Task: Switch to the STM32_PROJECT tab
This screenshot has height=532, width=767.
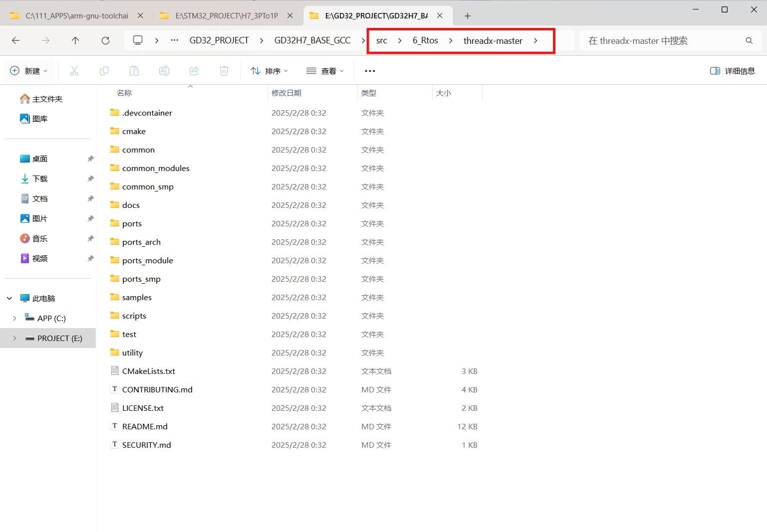Action: (227, 15)
